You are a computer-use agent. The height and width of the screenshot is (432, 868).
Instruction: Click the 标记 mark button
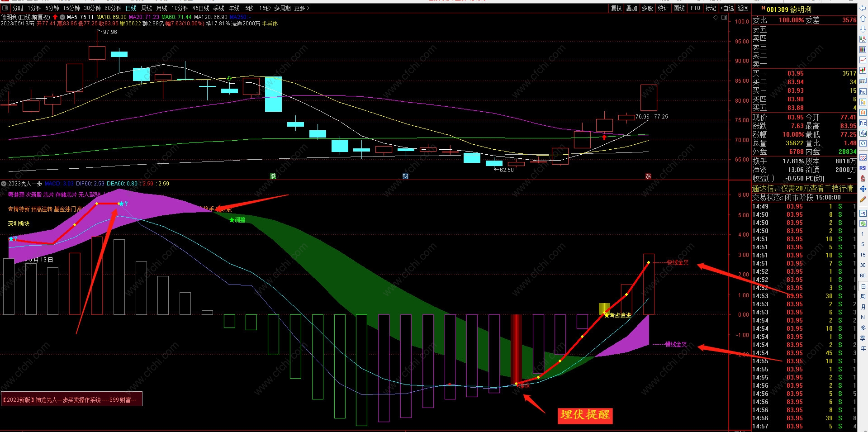pyautogui.click(x=711, y=8)
